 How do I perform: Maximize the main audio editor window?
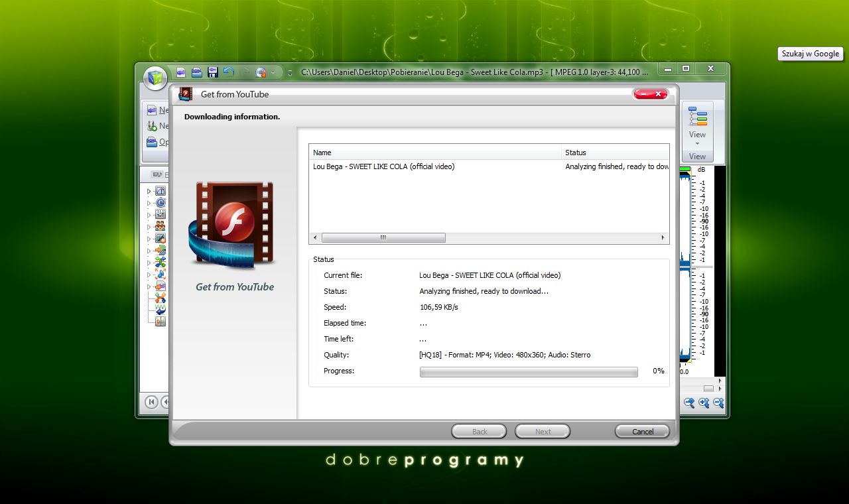click(x=686, y=68)
